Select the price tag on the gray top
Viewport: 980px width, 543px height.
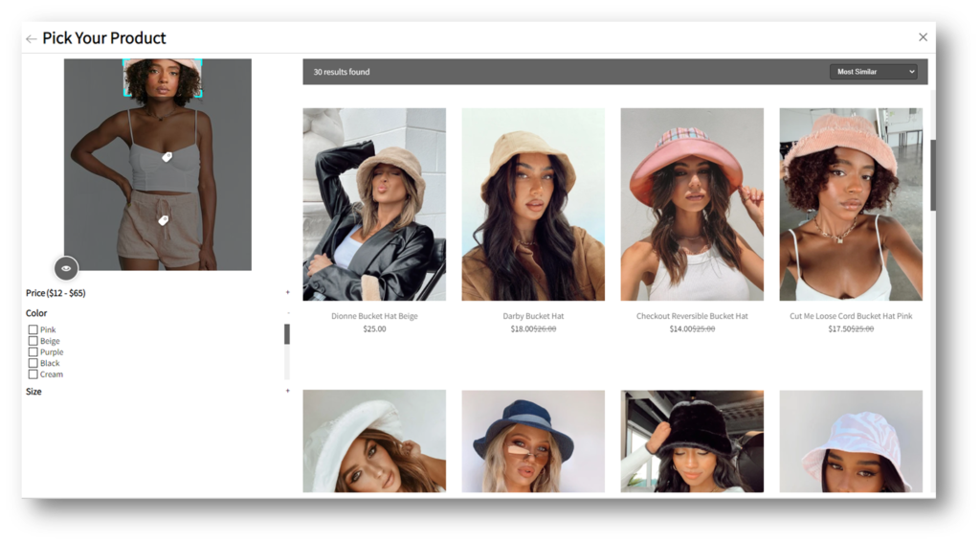point(167,157)
